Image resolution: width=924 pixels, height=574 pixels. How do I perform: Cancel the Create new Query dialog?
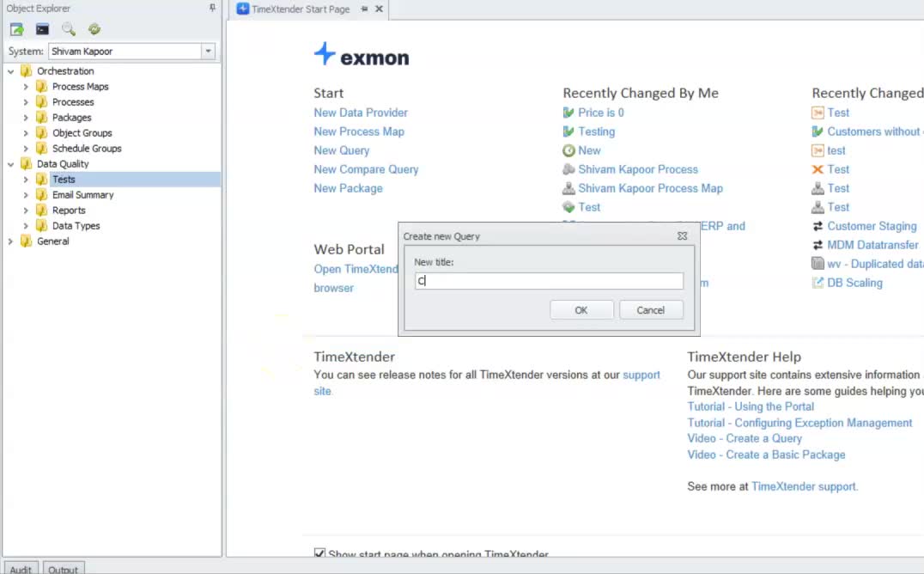tap(651, 309)
